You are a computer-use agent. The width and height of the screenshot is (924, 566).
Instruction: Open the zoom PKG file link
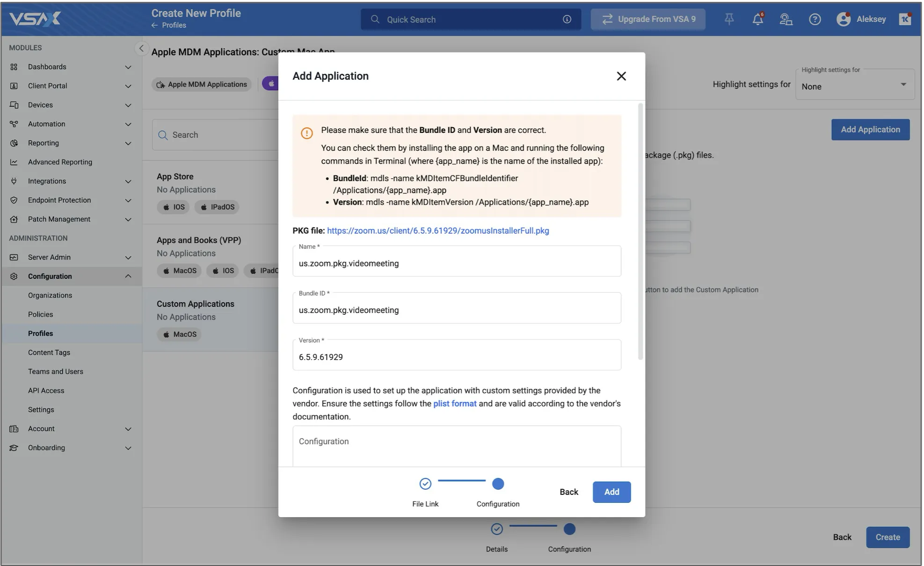point(437,231)
